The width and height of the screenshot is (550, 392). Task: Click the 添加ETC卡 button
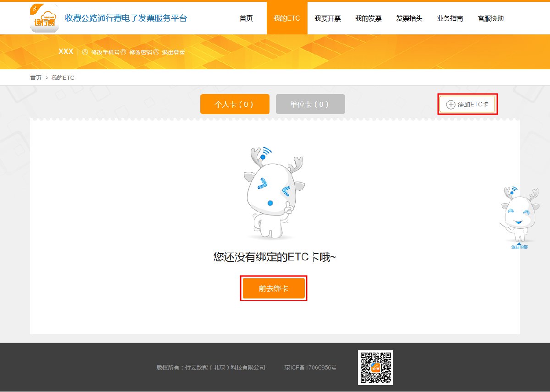467,105
